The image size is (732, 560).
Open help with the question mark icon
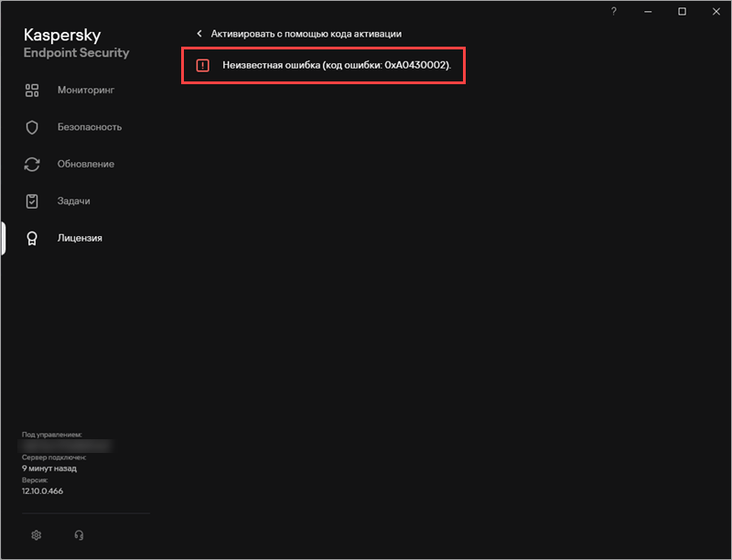coord(614,11)
